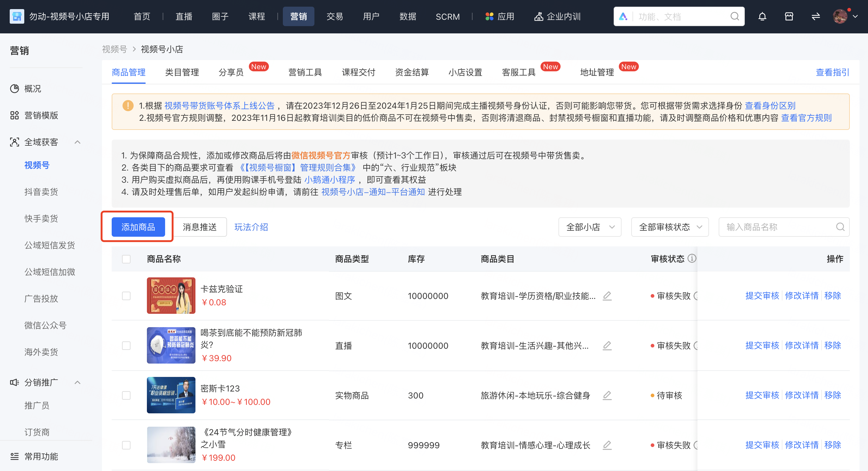Click 移除 for 喝茶 product row

(x=832, y=345)
